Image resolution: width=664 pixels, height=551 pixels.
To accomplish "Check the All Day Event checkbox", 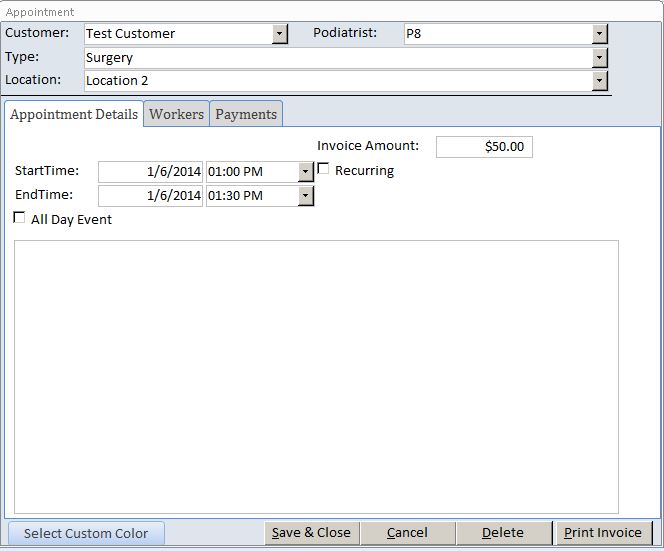I will pos(19,218).
